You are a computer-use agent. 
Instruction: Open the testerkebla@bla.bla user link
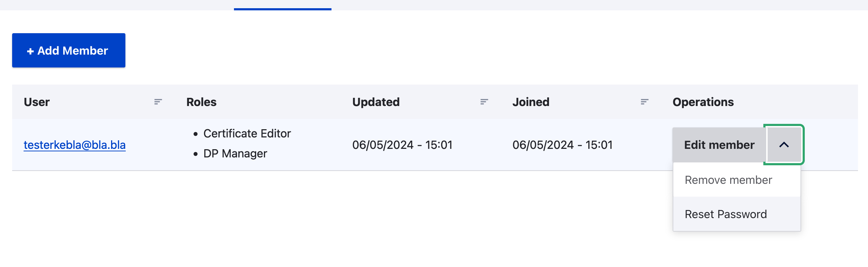coord(75,145)
